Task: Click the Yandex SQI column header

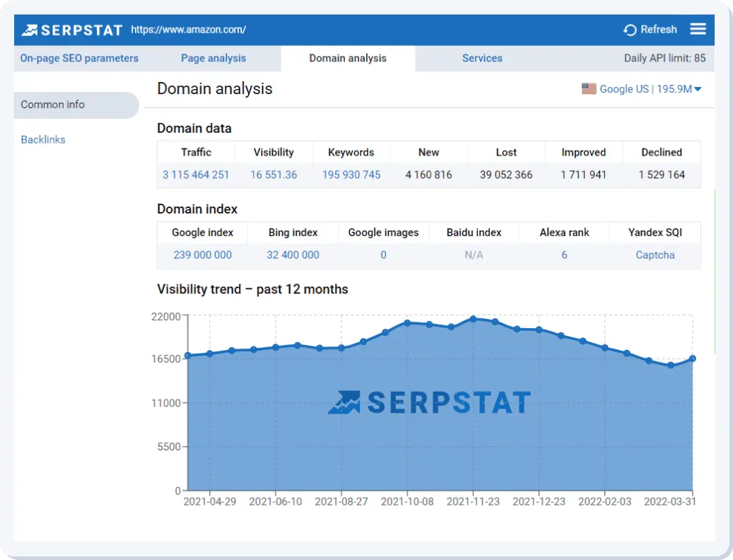Action: (x=655, y=233)
